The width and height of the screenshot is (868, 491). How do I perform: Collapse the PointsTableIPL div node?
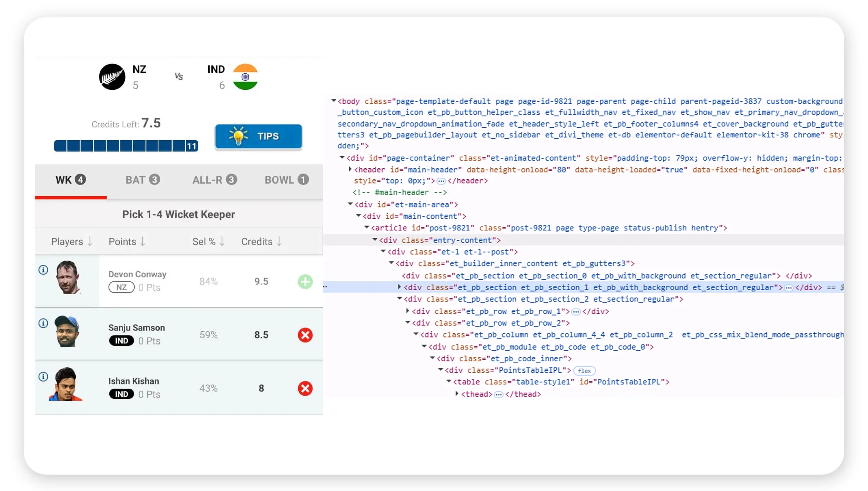pos(440,370)
